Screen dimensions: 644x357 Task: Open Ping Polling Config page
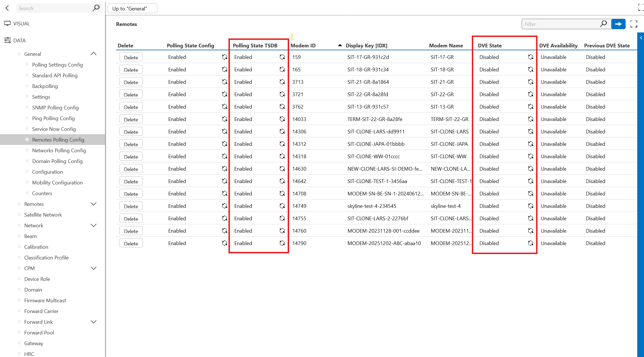53,118
